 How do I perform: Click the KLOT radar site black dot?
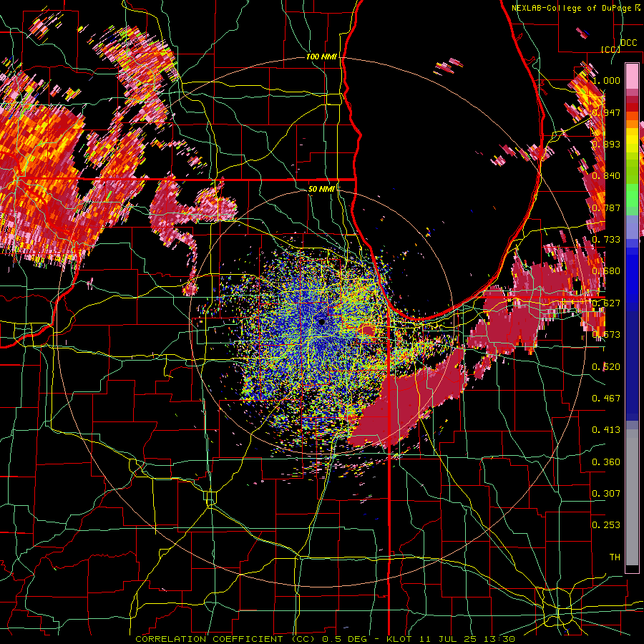(321, 322)
